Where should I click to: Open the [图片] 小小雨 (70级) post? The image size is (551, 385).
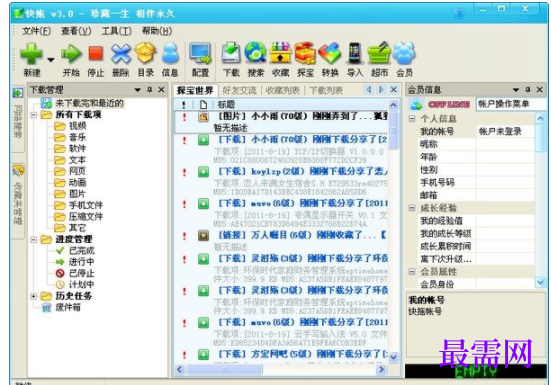281,122
